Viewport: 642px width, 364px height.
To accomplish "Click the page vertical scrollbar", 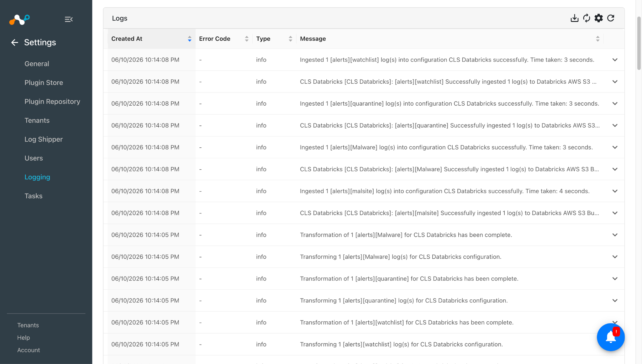I will tap(639, 43).
